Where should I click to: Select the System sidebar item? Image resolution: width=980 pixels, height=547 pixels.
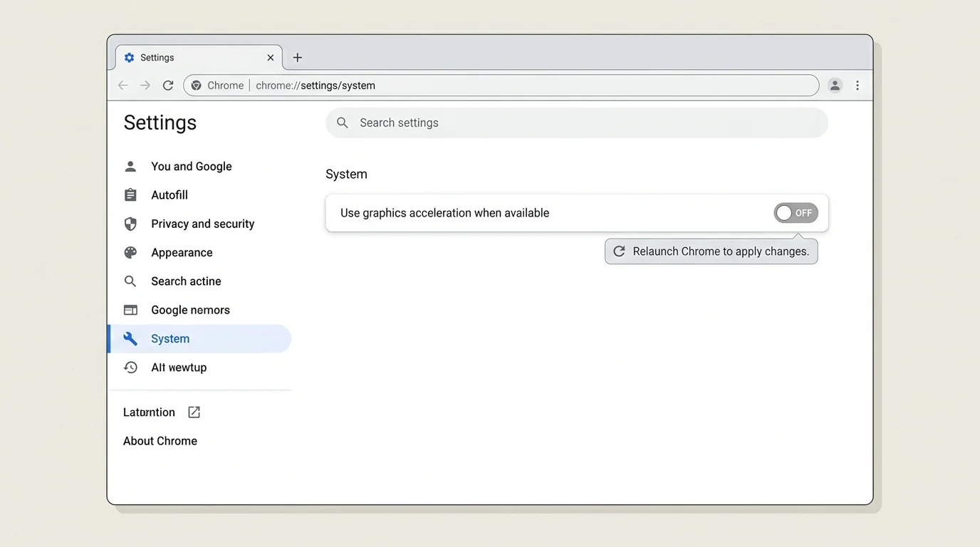tap(199, 339)
